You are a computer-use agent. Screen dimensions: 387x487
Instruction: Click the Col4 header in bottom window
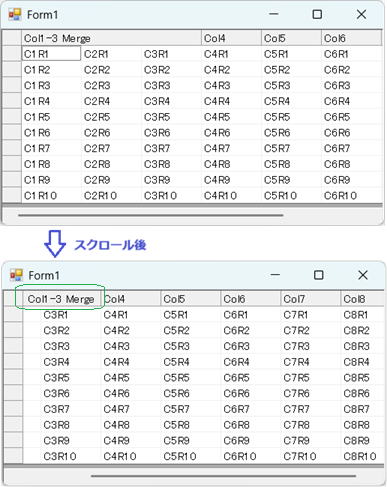click(131, 299)
